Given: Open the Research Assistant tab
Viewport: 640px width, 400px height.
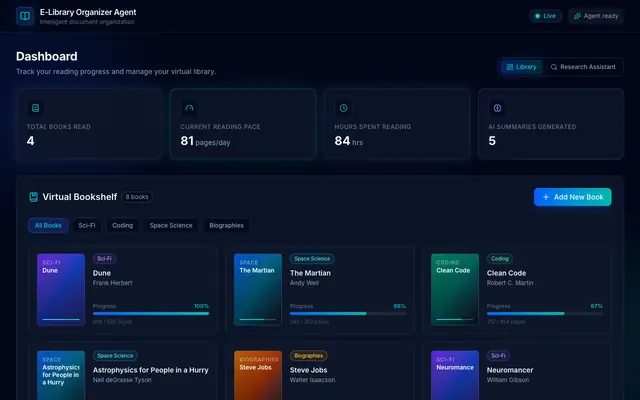Looking at the screenshot, I should tap(583, 67).
